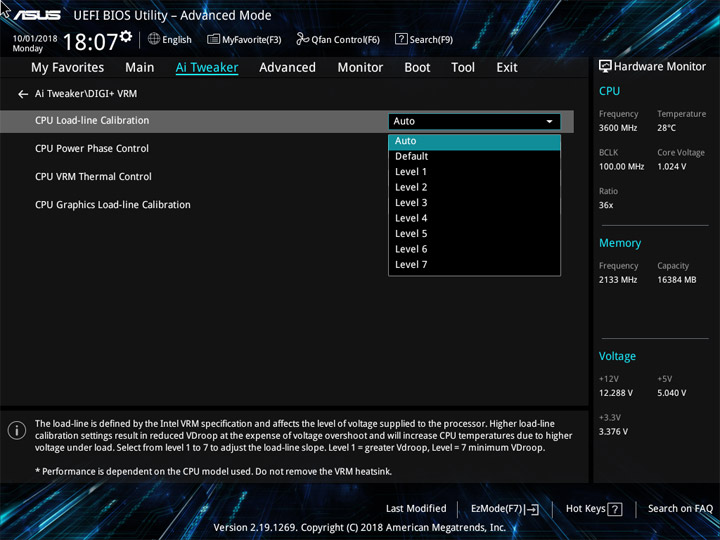The height and width of the screenshot is (540, 720).
Task: Select Auto in the dropdown list
Action: pos(474,141)
